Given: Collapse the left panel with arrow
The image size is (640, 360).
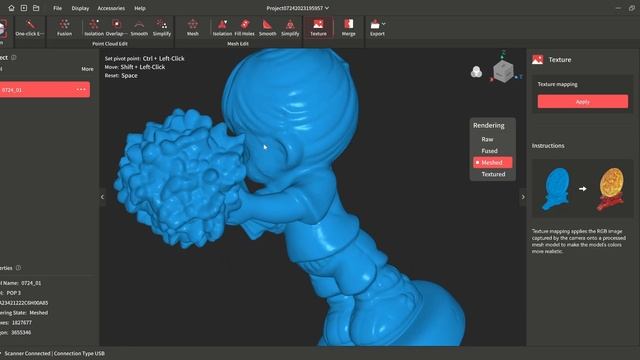Looking at the screenshot, I should (x=102, y=197).
